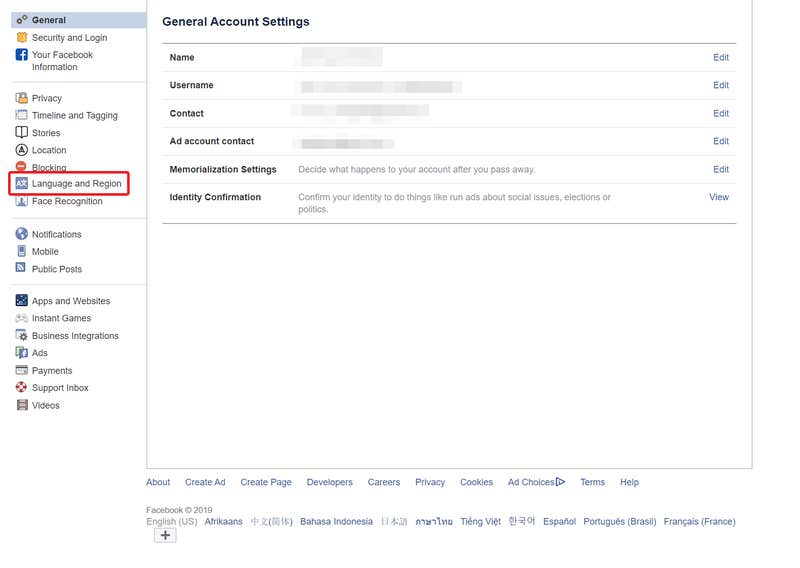This screenshot has height=568, width=800.
Task: Click the Ad Choices triangle icon
Action: tap(561, 482)
